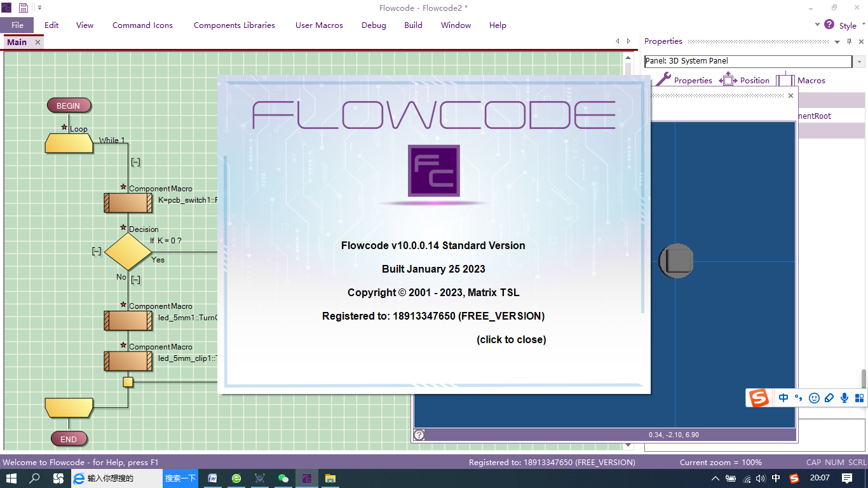Open WeChat from the Windows taskbar
This screenshot has width=868, height=488.
283,478
